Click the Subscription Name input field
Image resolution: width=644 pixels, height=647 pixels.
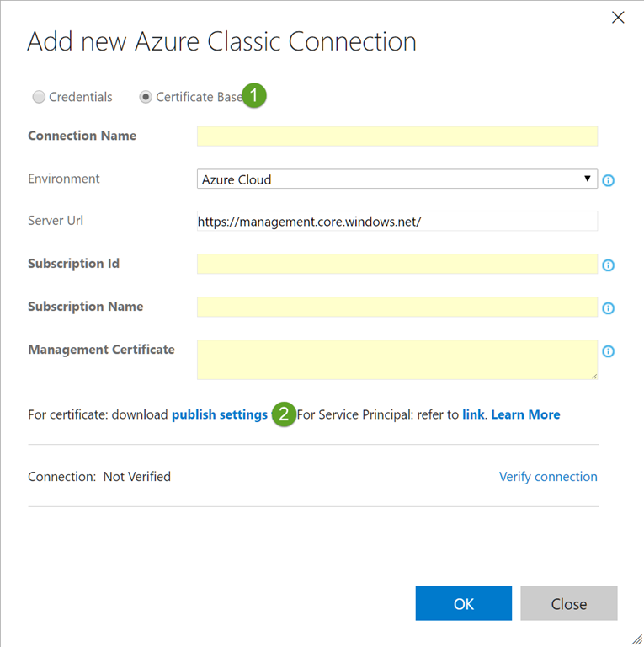pyautogui.click(x=397, y=307)
